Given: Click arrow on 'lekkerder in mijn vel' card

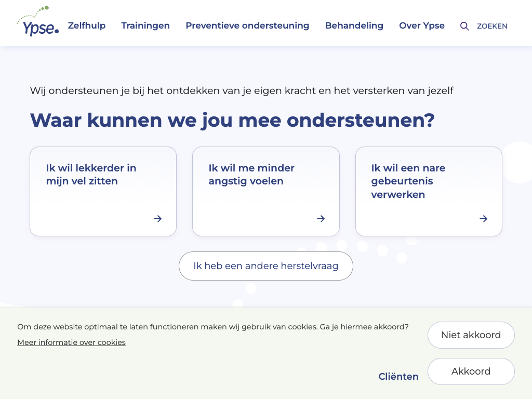Looking at the screenshot, I should point(157,219).
